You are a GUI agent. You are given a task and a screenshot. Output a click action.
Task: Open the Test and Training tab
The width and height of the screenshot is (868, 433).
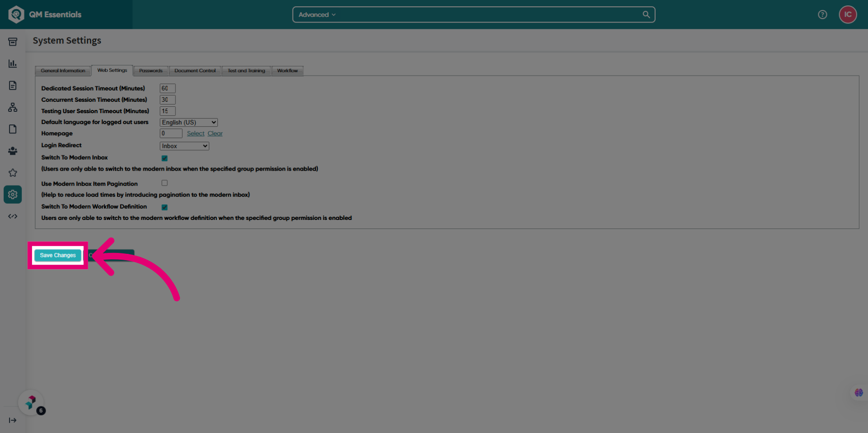click(x=246, y=71)
